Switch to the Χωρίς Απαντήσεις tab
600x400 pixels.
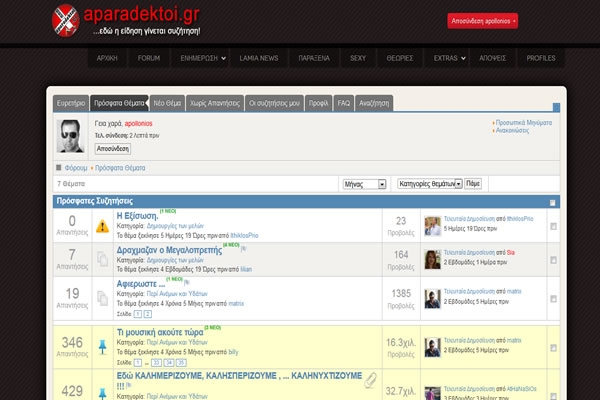click(x=215, y=103)
